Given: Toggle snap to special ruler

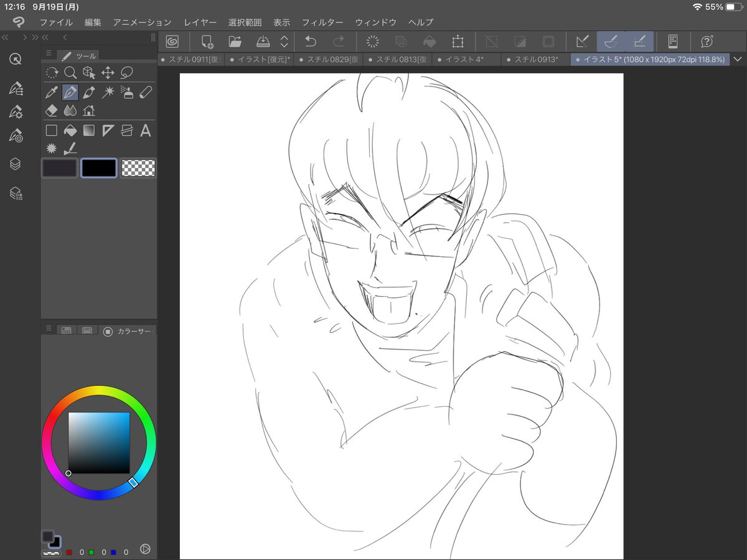Looking at the screenshot, I should [611, 42].
